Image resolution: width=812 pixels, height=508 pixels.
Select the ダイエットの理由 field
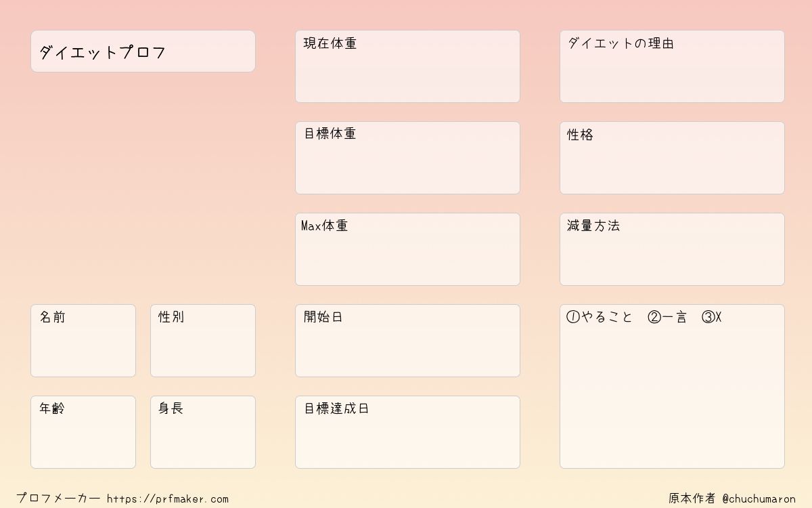[x=672, y=66]
